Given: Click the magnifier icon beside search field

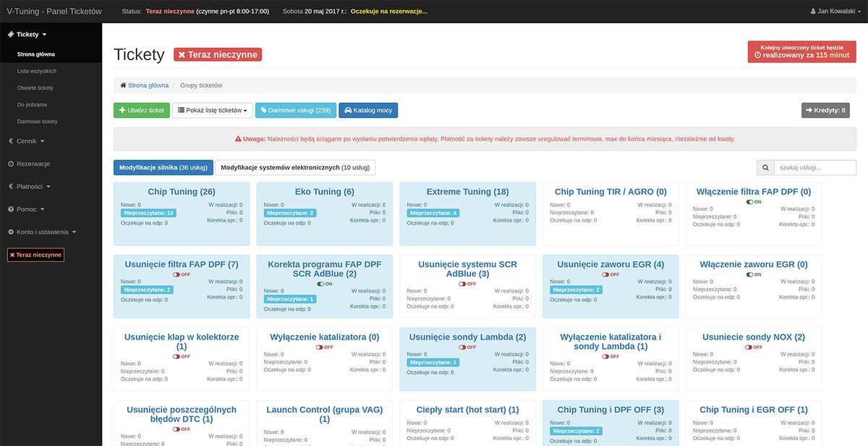Looking at the screenshot, I should point(765,168).
